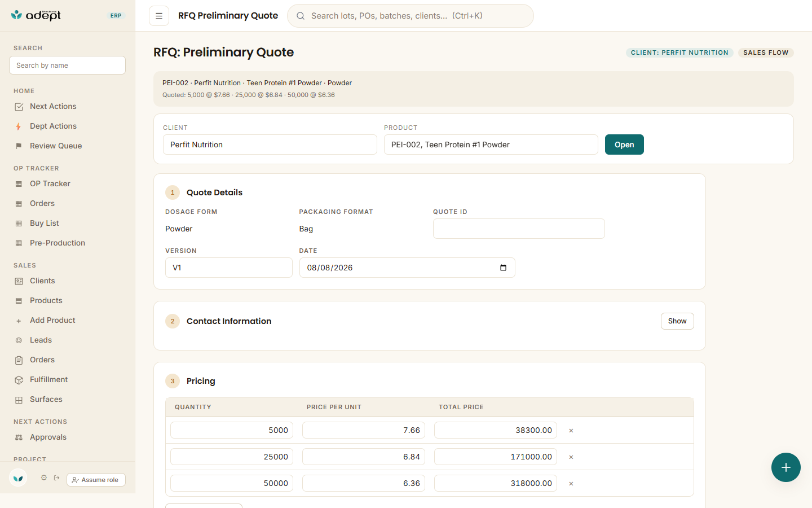The width and height of the screenshot is (812, 508).
Task: Open settings via the gear icon in sidebar footer
Action: (x=44, y=478)
